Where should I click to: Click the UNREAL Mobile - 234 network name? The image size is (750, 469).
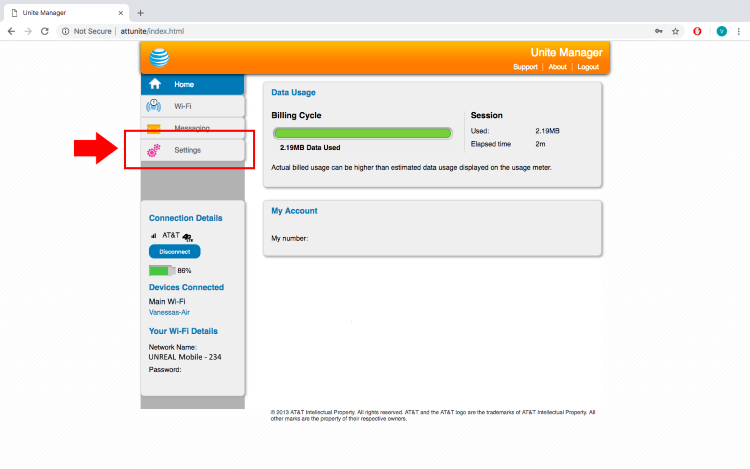[185, 357]
